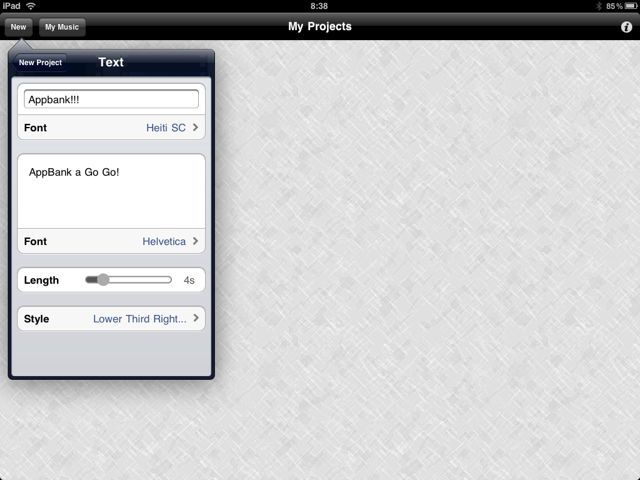Open the Heiti SC font selector
The height and width of the screenshot is (480, 640).
click(111, 127)
